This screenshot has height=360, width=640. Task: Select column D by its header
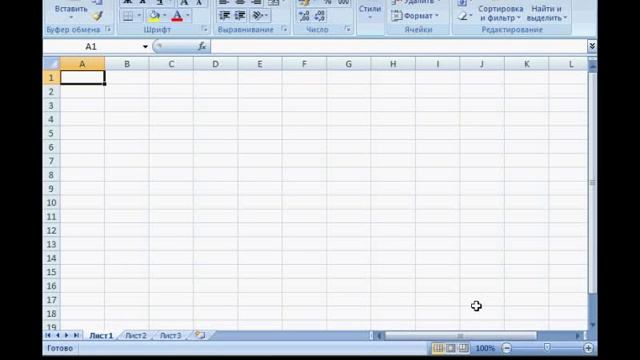coord(216,64)
